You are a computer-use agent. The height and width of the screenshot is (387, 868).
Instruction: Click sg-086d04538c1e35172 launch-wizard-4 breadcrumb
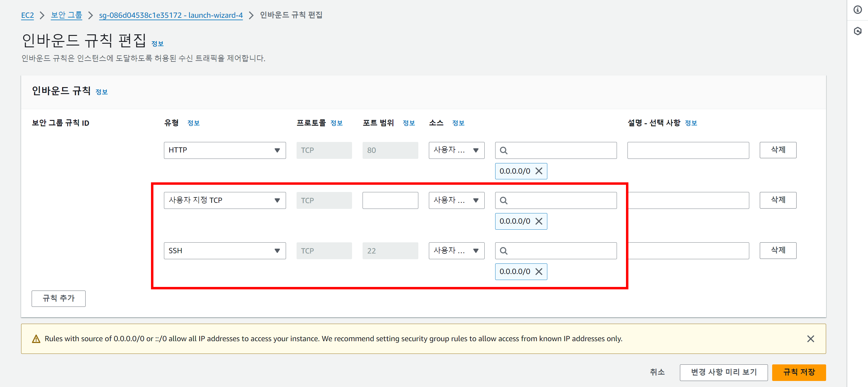pos(171,15)
